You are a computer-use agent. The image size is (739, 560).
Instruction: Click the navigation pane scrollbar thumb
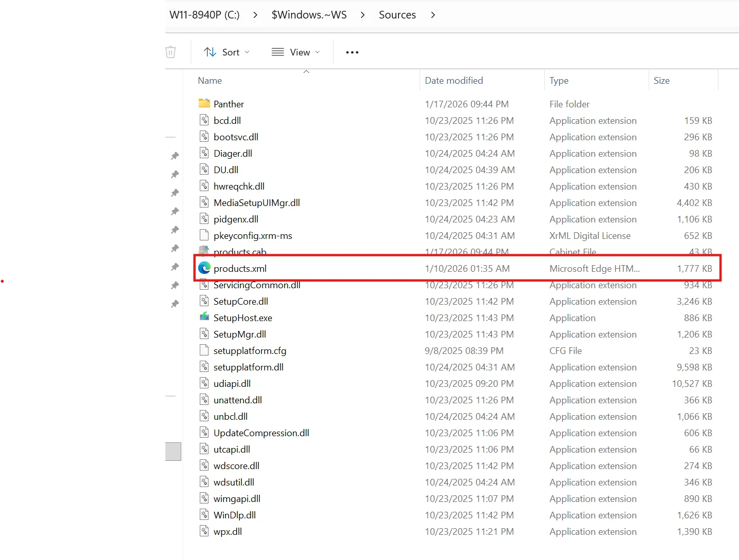coord(173,452)
